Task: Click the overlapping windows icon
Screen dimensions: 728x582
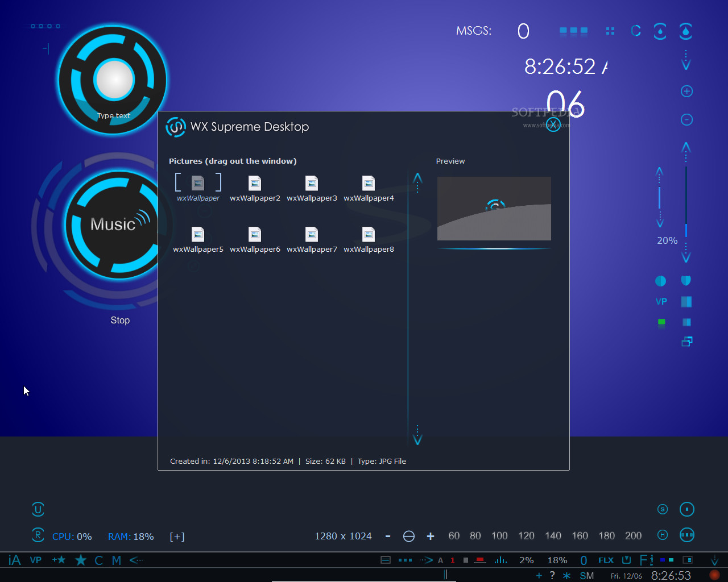Action: point(686,342)
